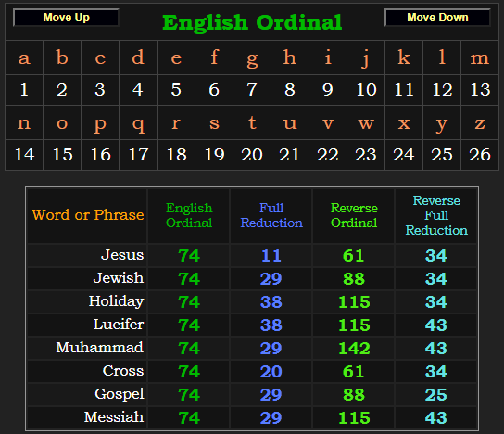Click Jewish's English Ordinal value 74
The height and width of the screenshot is (434, 504).
189,278
